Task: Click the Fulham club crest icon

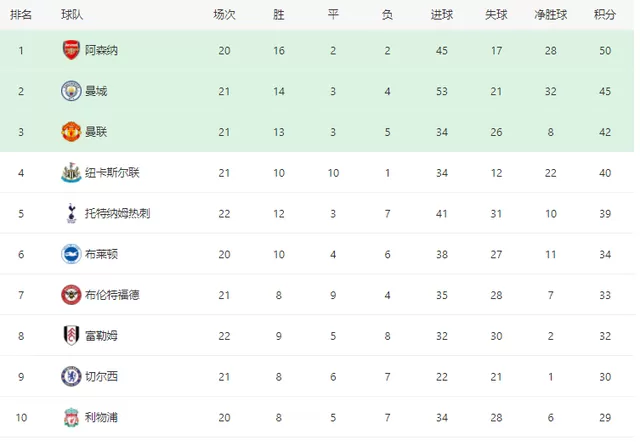Action: point(70,335)
